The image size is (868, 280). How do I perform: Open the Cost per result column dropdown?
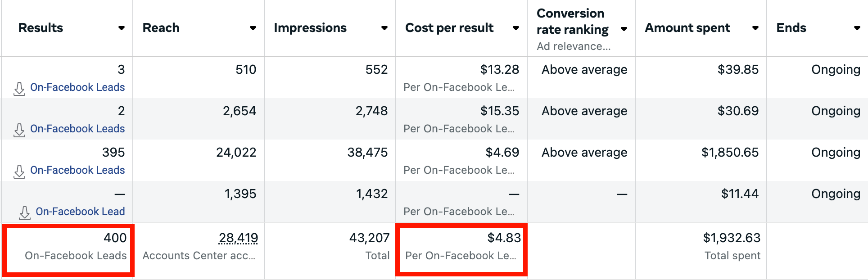516,28
